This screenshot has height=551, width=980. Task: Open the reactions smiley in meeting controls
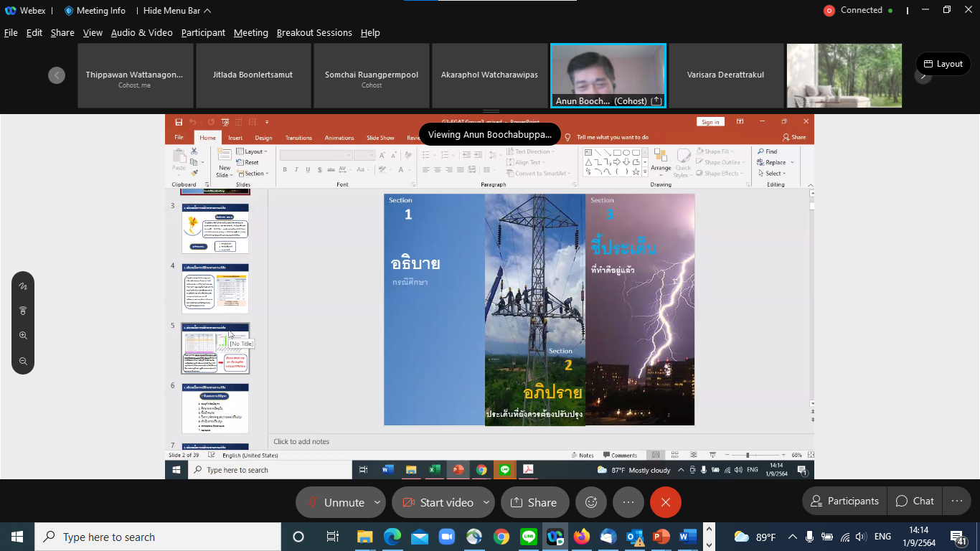click(x=591, y=502)
